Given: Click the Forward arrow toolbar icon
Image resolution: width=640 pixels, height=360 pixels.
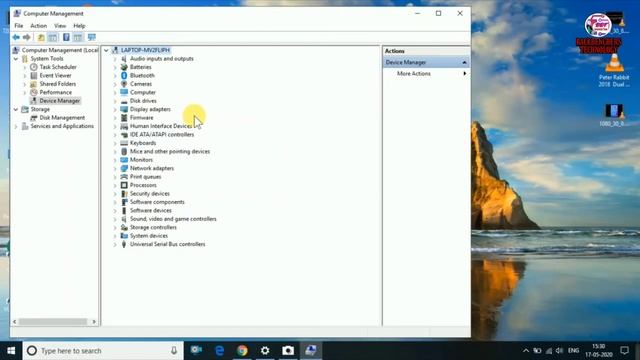Looking at the screenshot, I should click(27, 38).
